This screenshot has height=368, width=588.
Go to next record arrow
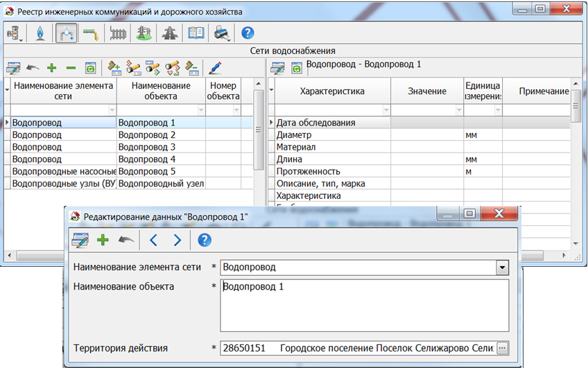178,240
